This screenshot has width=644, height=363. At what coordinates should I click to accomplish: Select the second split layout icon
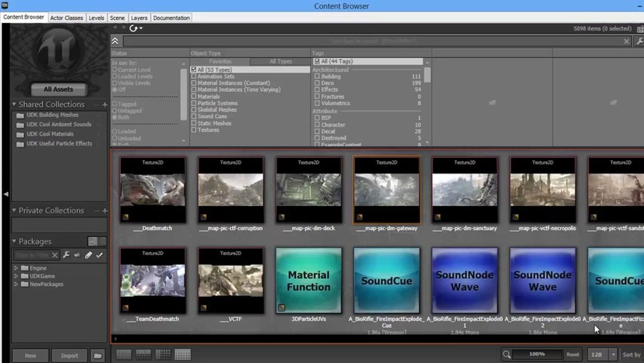click(144, 354)
